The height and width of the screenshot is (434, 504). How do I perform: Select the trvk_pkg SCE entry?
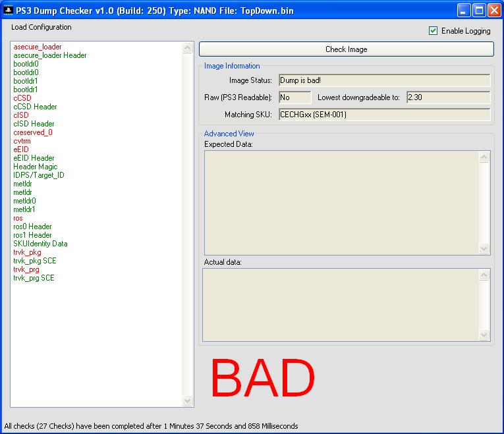coord(35,261)
